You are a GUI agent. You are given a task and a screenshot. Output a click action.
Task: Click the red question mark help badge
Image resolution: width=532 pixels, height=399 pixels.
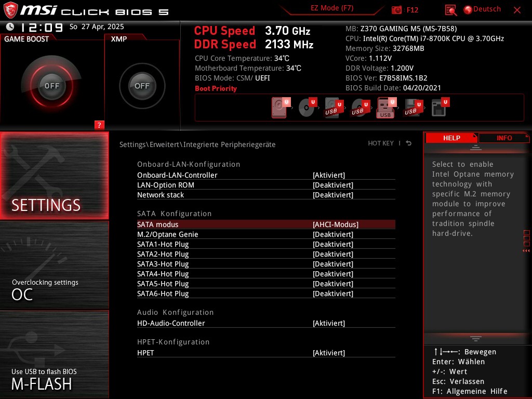[99, 125]
